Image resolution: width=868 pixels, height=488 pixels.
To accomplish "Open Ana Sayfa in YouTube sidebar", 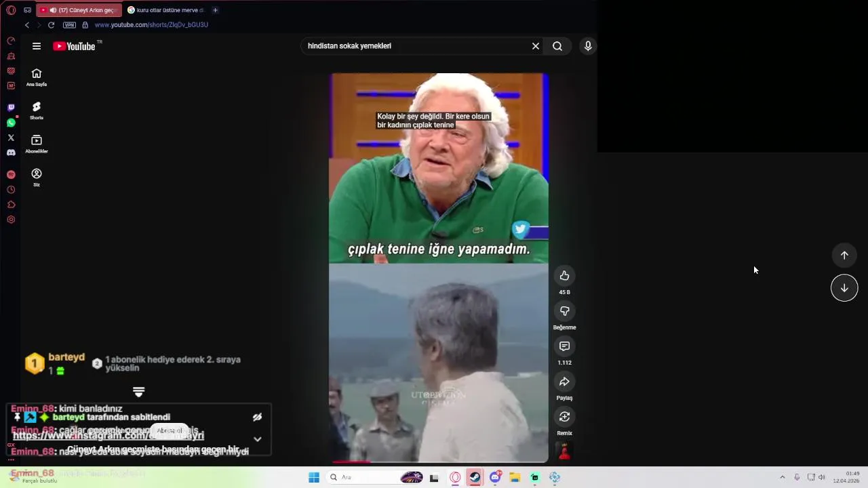I will click(x=37, y=77).
